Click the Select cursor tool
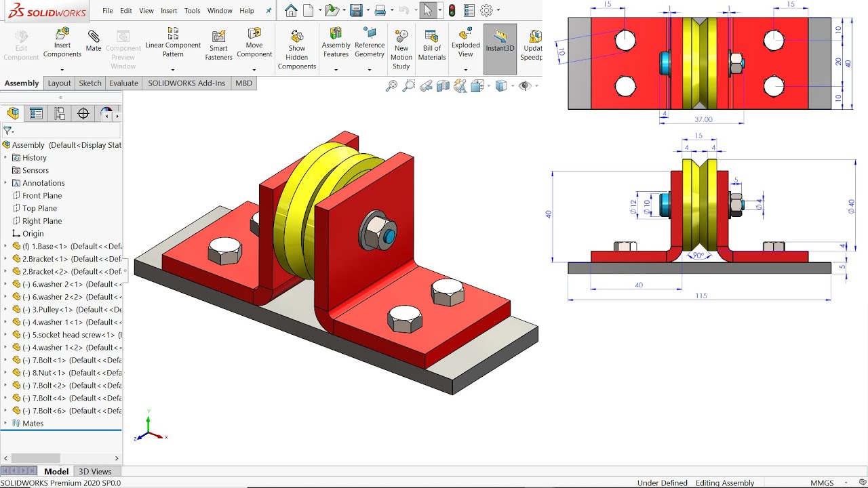The image size is (868, 488). (x=428, y=10)
